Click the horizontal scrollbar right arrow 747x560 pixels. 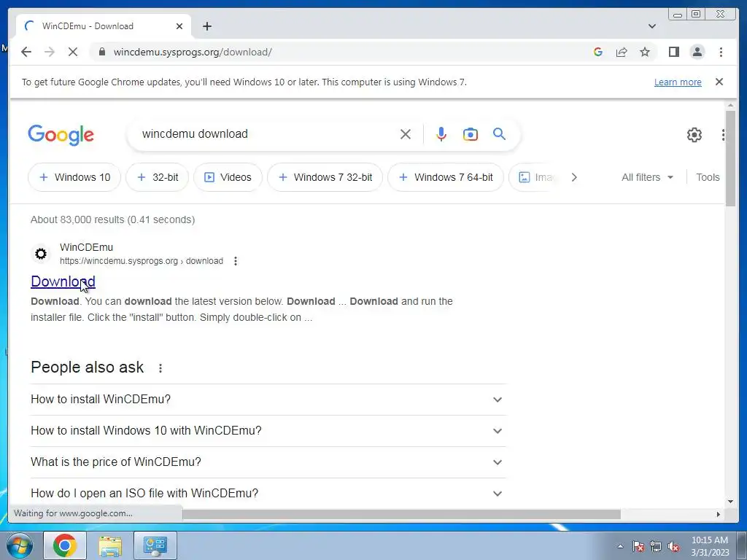click(718, 514)
